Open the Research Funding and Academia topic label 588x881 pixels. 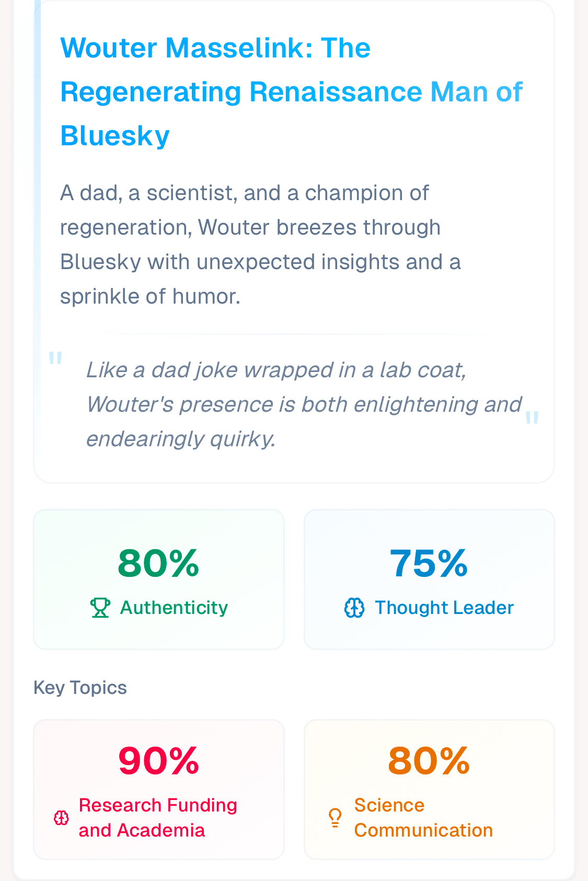[x=158, y=818]
